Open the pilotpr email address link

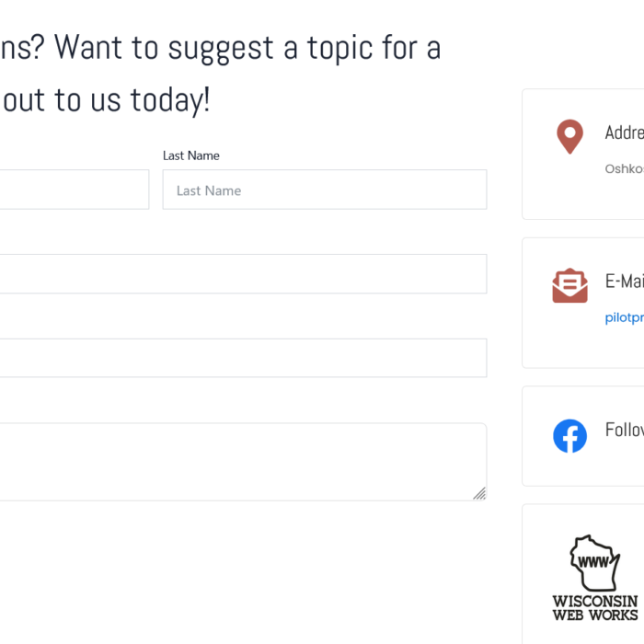(625, 317)
